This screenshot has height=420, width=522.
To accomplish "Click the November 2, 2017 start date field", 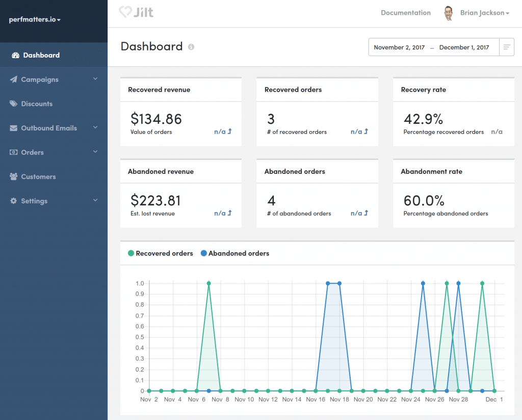I will point(399,47).
